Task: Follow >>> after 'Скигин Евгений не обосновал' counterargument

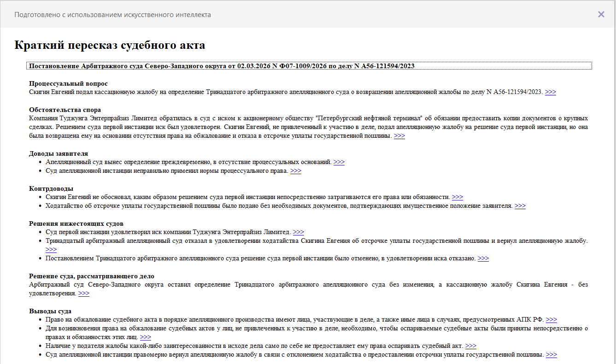Action: 457,197
